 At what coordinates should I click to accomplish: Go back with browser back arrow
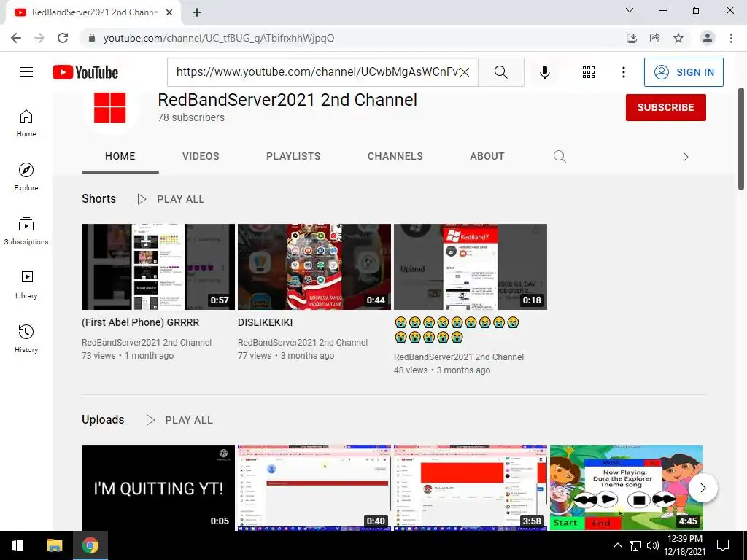pos(16,38)
